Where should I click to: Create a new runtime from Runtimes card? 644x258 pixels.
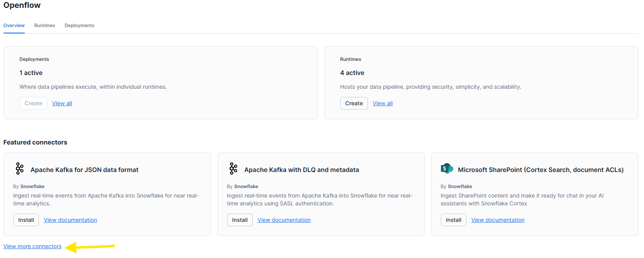[354, 103]
